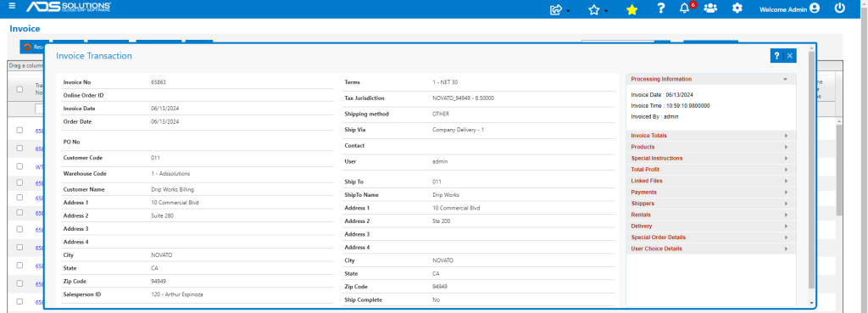Select Ship Complete value No
The image size is (868, 313).
pyautogui.click(x=436, y=299)
